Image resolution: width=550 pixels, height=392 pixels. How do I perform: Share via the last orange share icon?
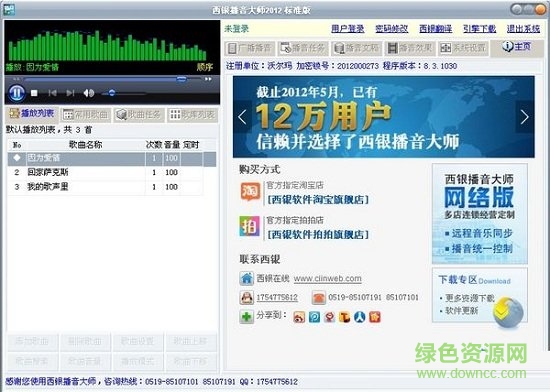(x=375, y=317)
